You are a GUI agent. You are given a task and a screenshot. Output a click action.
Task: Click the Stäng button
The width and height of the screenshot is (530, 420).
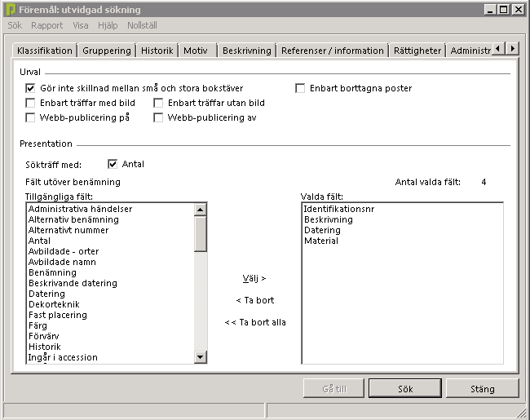point(483,388)
